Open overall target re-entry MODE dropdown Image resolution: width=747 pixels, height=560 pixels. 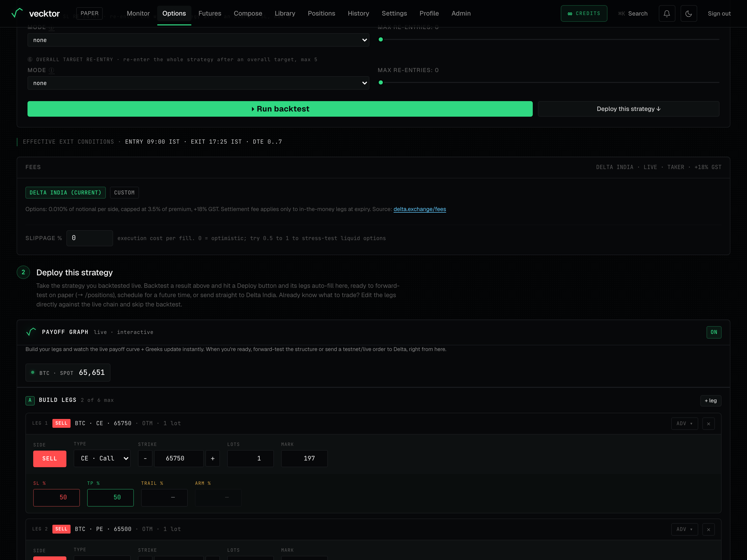198,83
